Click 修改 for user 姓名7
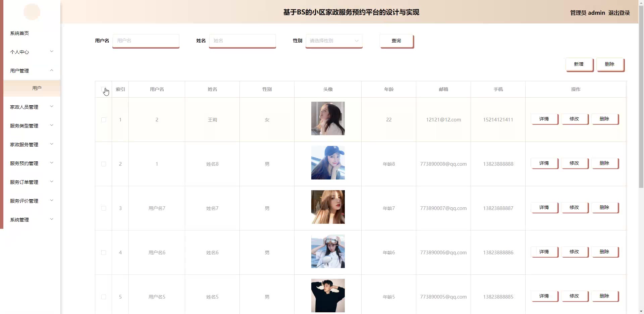 point(575,208)
